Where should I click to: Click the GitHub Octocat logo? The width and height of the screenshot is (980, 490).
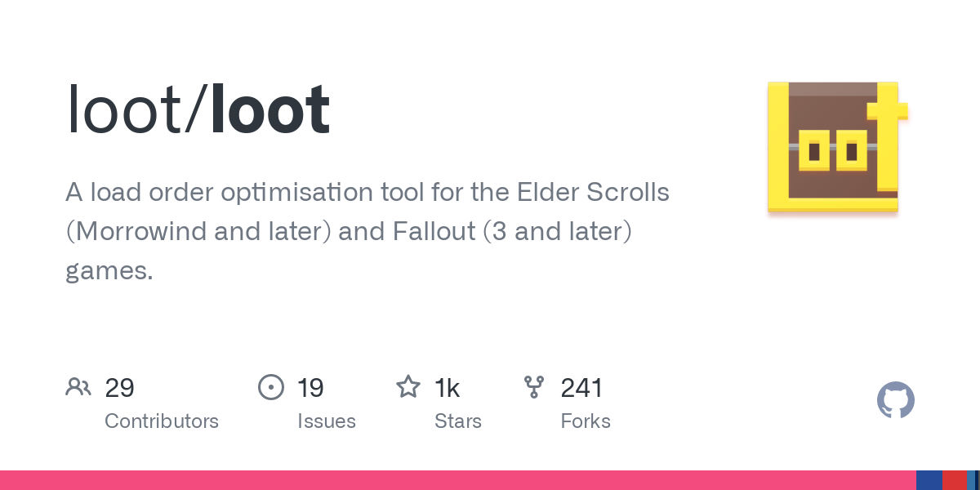click(x=896, y=401)
